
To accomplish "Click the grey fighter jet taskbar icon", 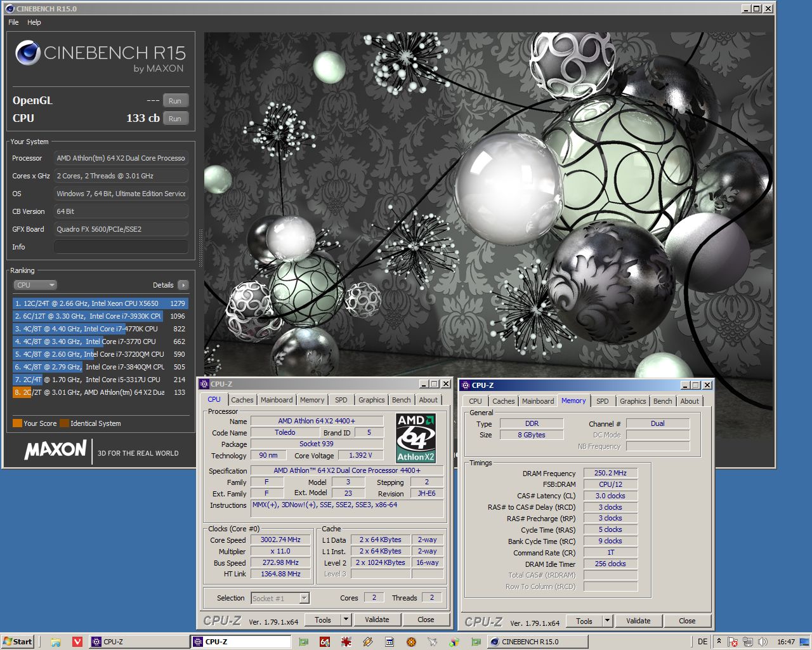I will (433, 642).
